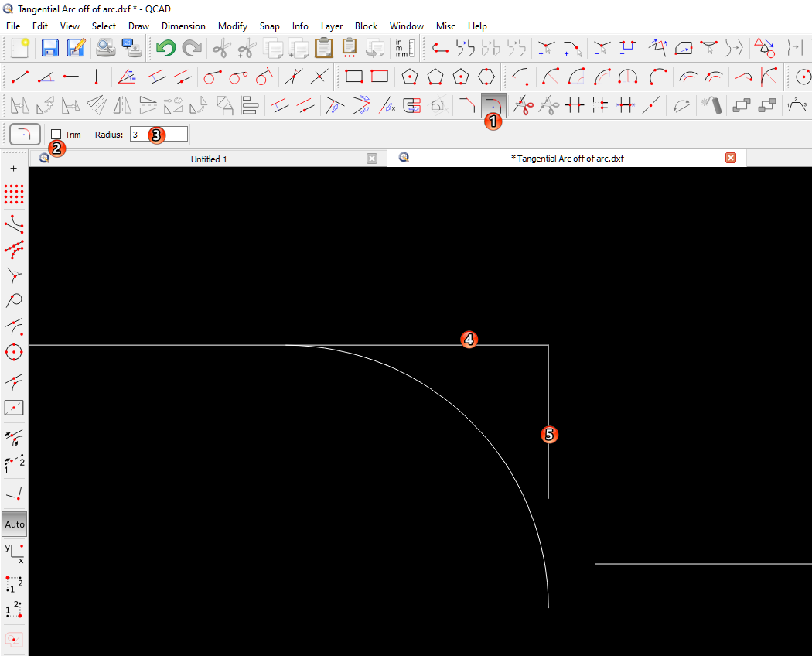Pick the rectangle drawing tool

354,77
